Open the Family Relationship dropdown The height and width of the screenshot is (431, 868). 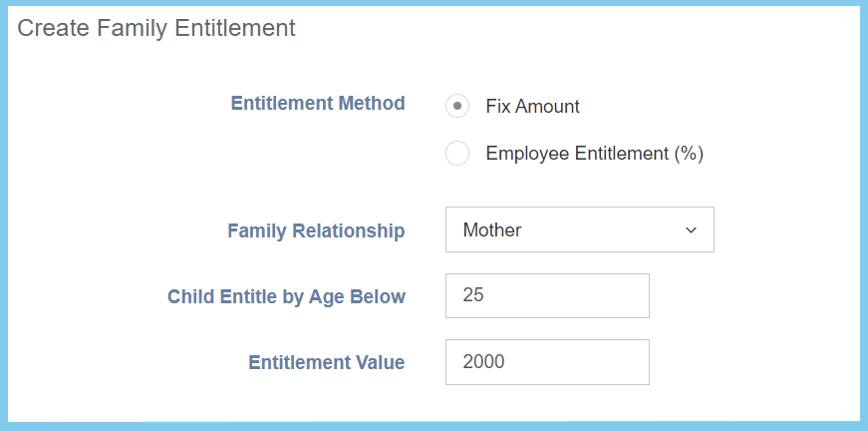(x=579, y=229)
